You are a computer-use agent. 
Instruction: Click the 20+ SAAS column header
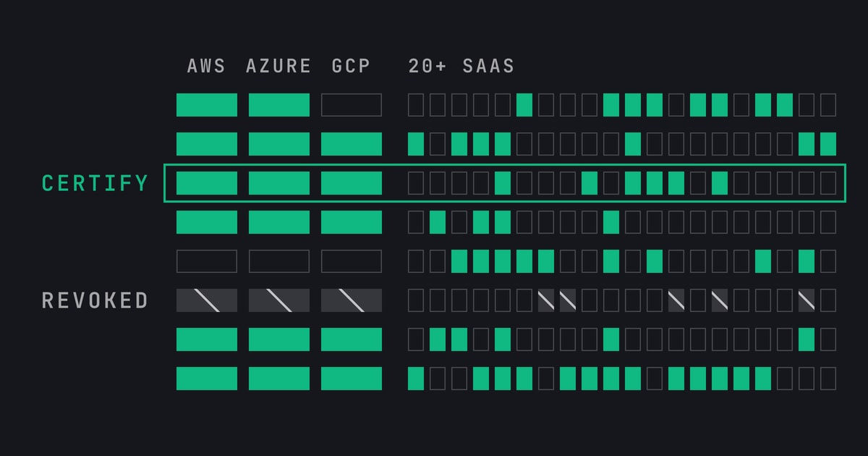461,66
